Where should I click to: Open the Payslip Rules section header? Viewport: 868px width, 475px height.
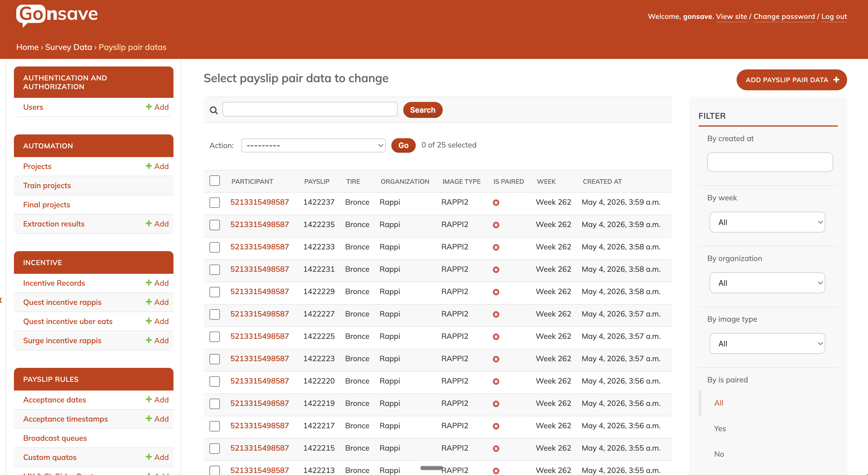(x=94, y=379)
